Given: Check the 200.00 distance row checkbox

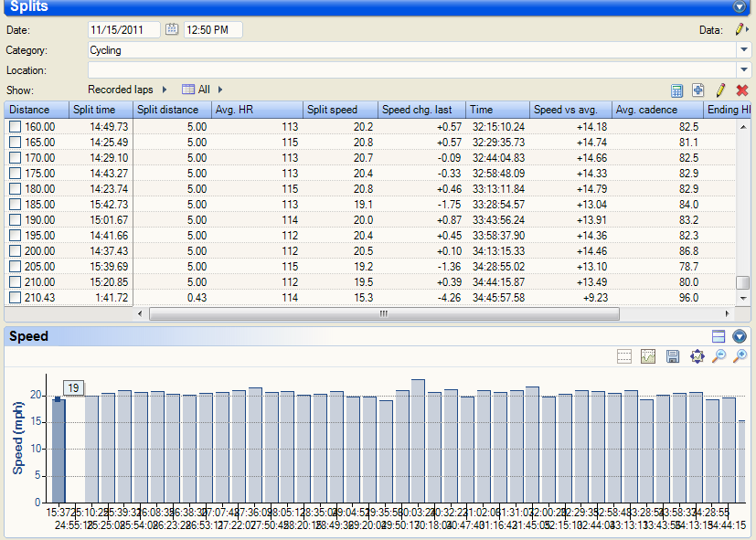Looking at the screenshot, I should 16,251.
